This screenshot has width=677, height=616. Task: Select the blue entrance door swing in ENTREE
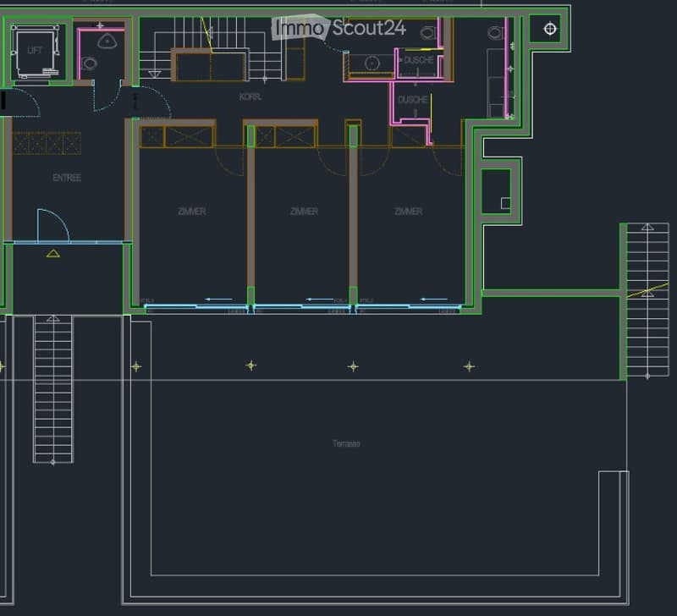click(x=53, y=226)
